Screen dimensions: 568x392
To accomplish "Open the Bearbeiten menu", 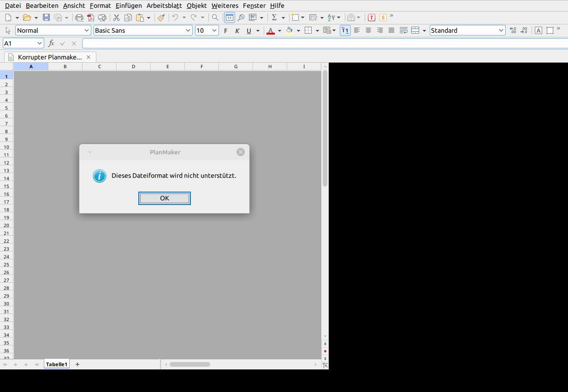I will 42,6.
